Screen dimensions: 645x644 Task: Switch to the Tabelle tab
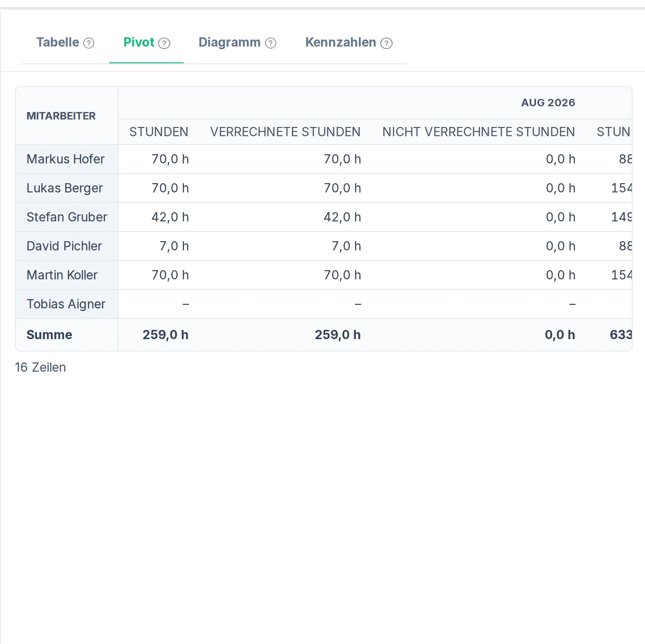pyautogui.click(x=58, y=42)
